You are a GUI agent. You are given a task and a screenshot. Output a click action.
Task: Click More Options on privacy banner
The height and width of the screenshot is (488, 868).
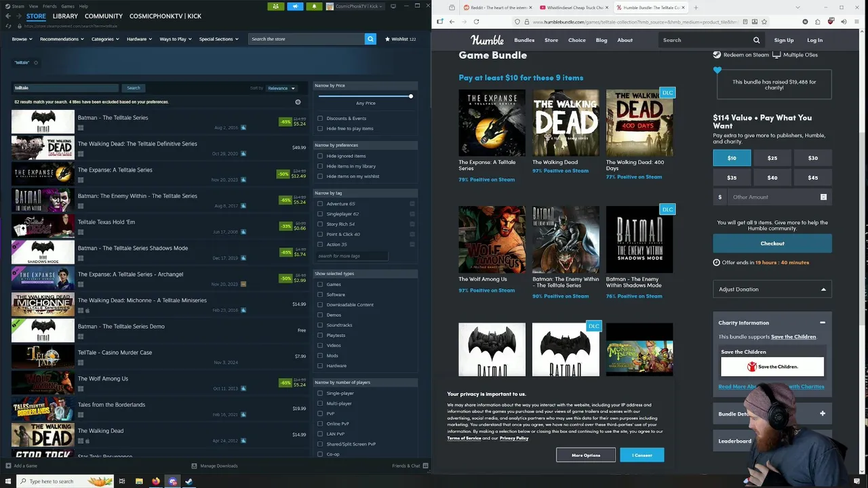[586, 455]
